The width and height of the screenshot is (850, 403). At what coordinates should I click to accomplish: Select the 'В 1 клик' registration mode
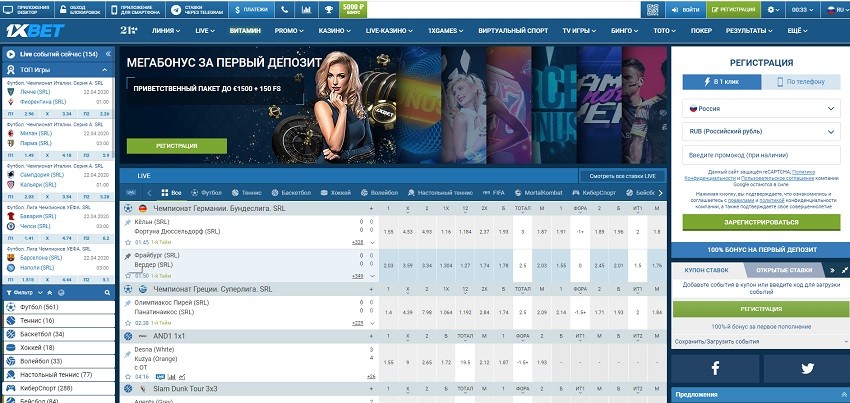tap(722, 82)
